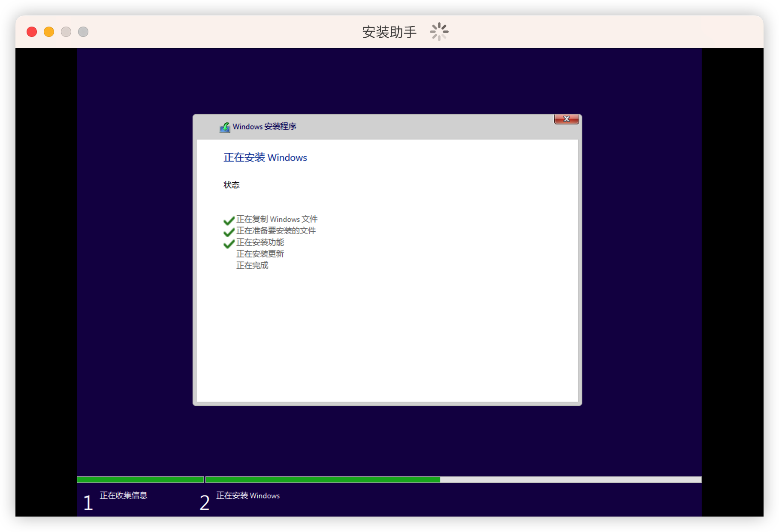
Task: Select the 正在安装更新 status line
Action: tap(260, 254)
